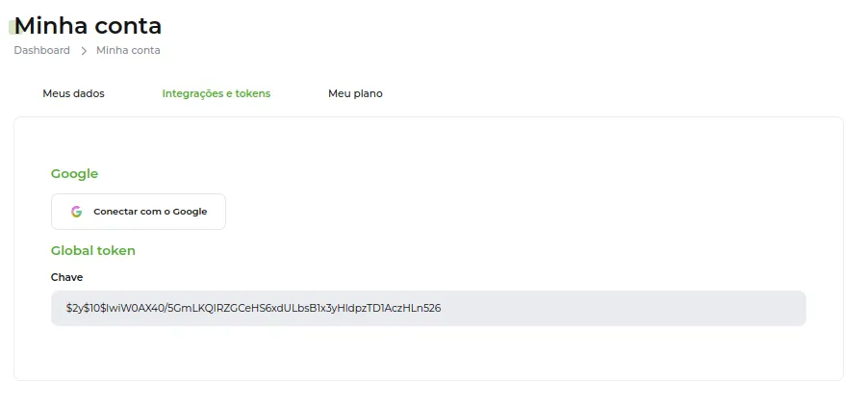Switch to the Meu plano tab
This screenshot has width=868, height=406.
(355, 93)
